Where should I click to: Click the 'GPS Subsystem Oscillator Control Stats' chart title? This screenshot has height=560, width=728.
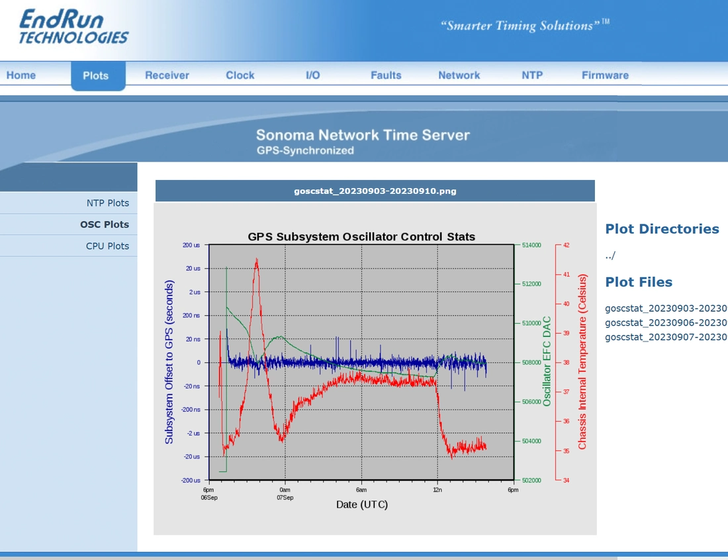[361, 237]
